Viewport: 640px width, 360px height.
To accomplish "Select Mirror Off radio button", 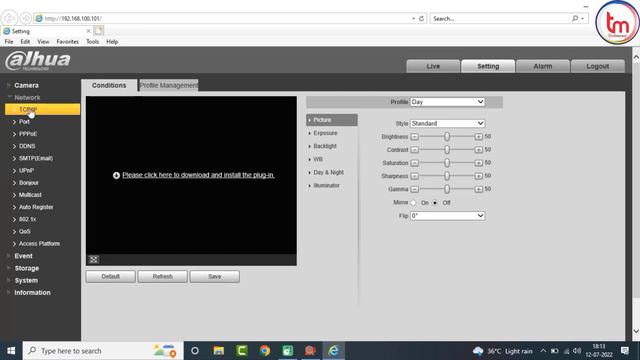I will (x=435, y=203).
